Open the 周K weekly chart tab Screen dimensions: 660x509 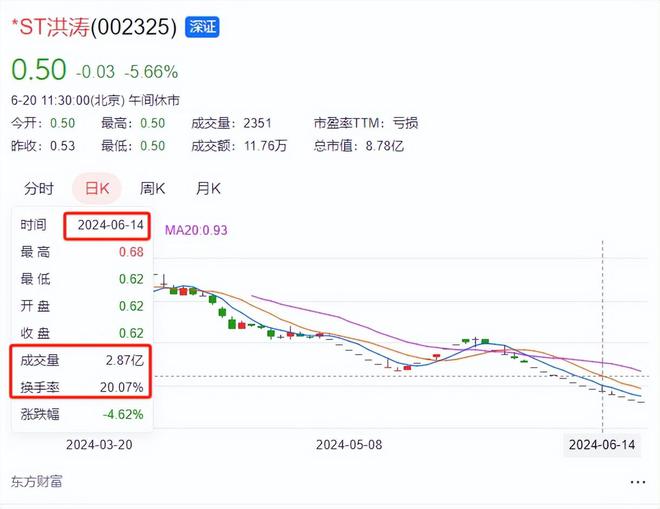[152, 188]
